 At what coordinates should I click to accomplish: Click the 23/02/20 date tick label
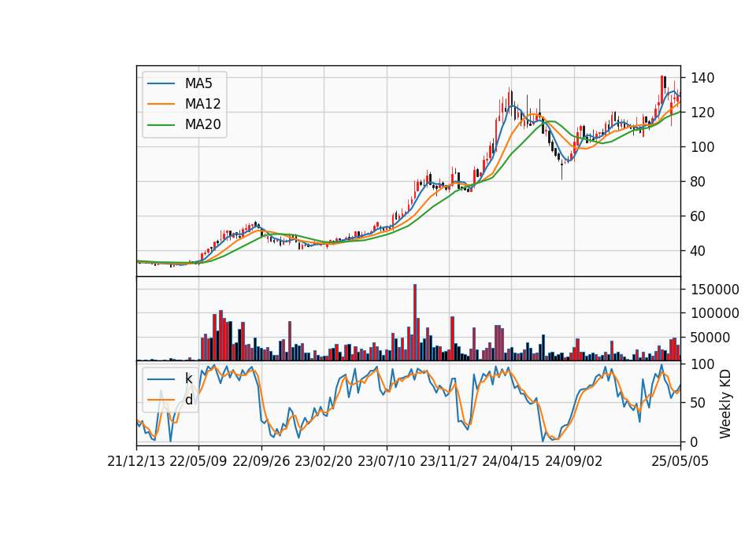324,461
